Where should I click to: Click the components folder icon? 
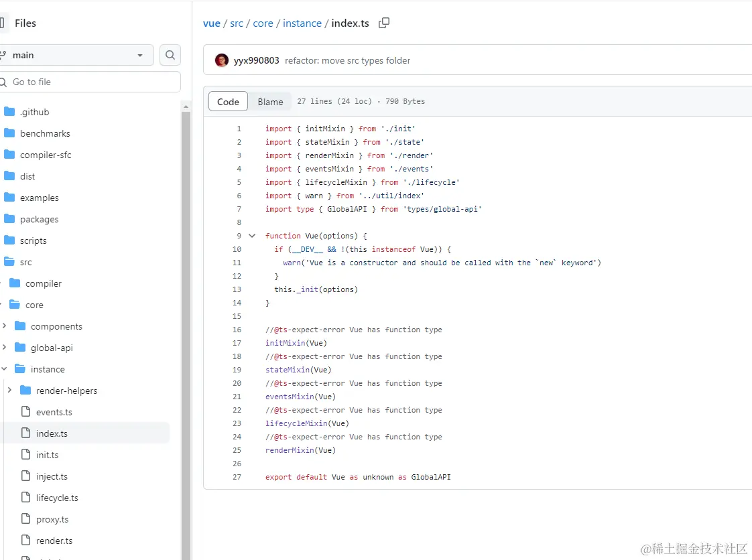[20, 326]
